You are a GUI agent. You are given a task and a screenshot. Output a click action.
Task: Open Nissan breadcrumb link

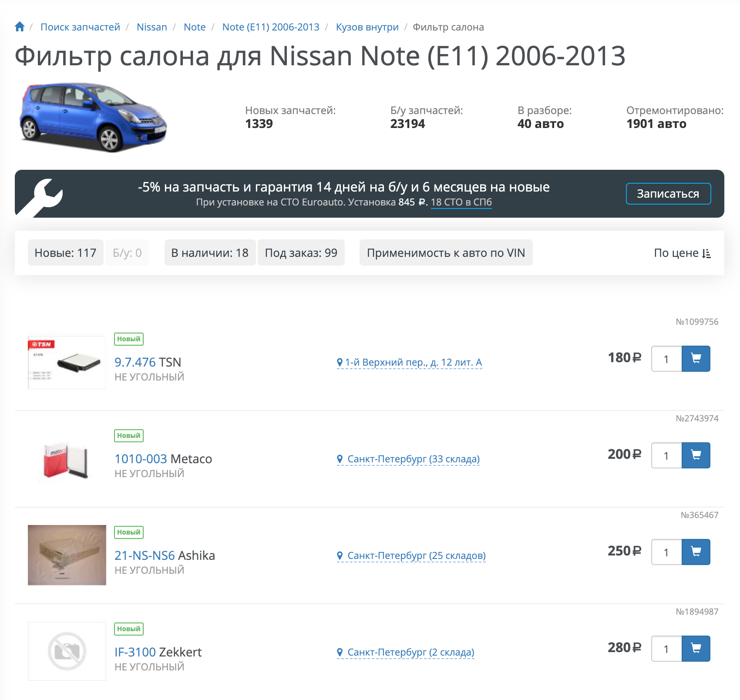152,27
